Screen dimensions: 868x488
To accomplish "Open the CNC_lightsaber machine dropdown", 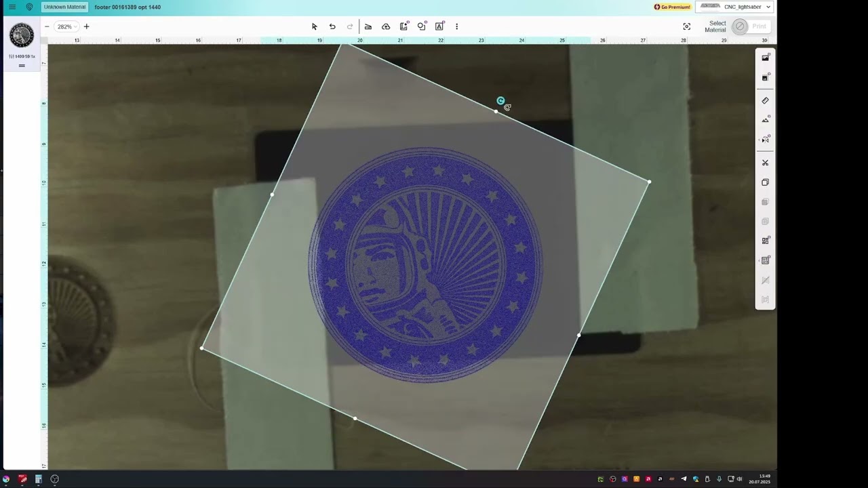I will 735,7.
